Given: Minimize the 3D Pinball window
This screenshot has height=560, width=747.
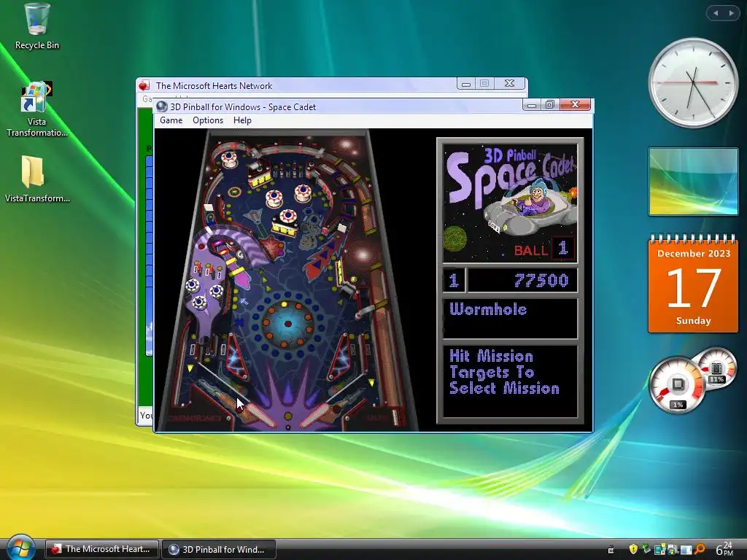Looking at the screenshot, I should [532, 105].
